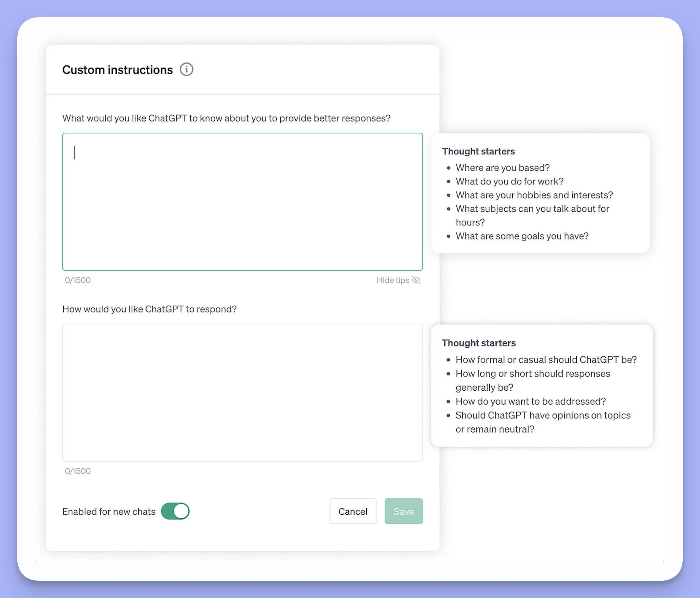Click inside the first text input field

243,202
